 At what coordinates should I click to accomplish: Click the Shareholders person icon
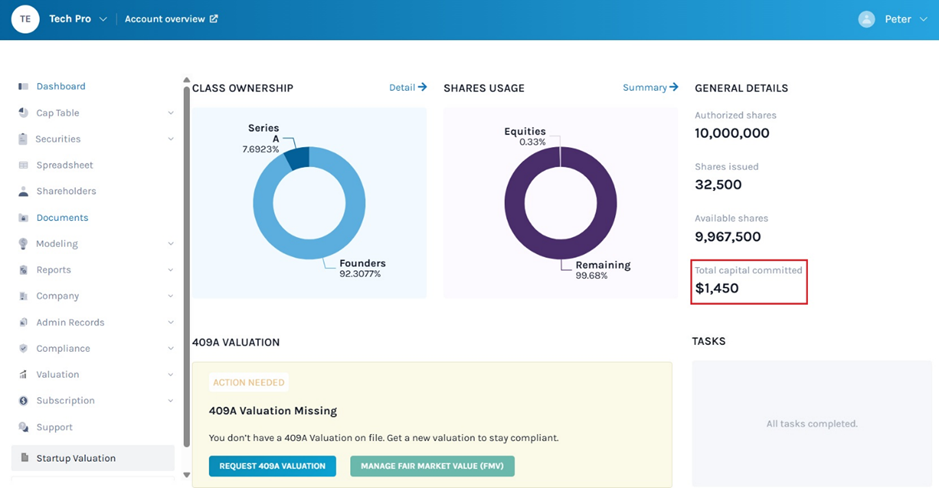23,191
